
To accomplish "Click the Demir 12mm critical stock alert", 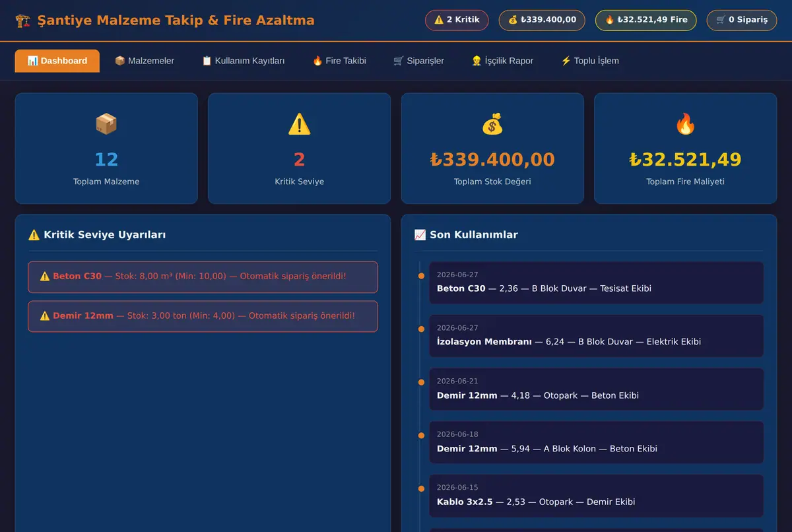I will click(203, 316).
